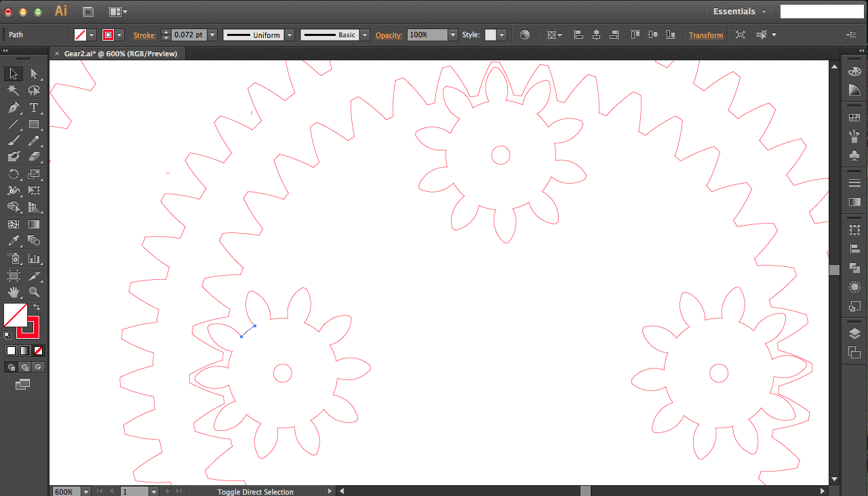Switch to Draw Behind mode

24,367
